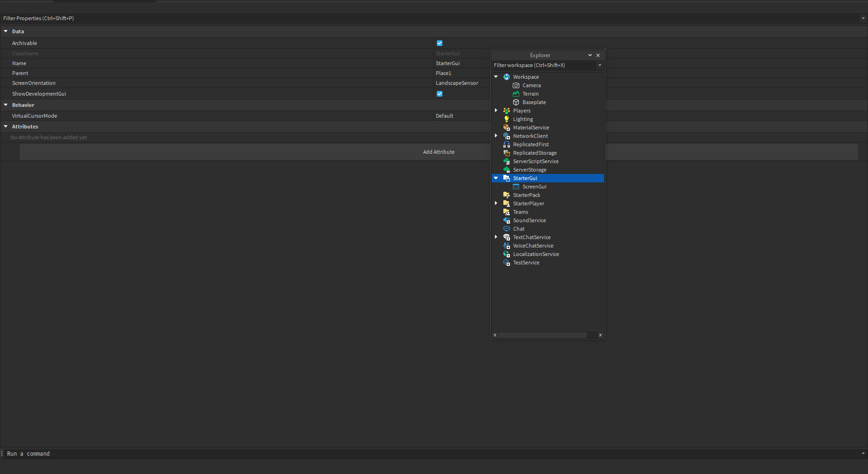Viewport: 868px width, 474px height.
Task: Collapse the StarterGui tree node
Action: (496, 178)
